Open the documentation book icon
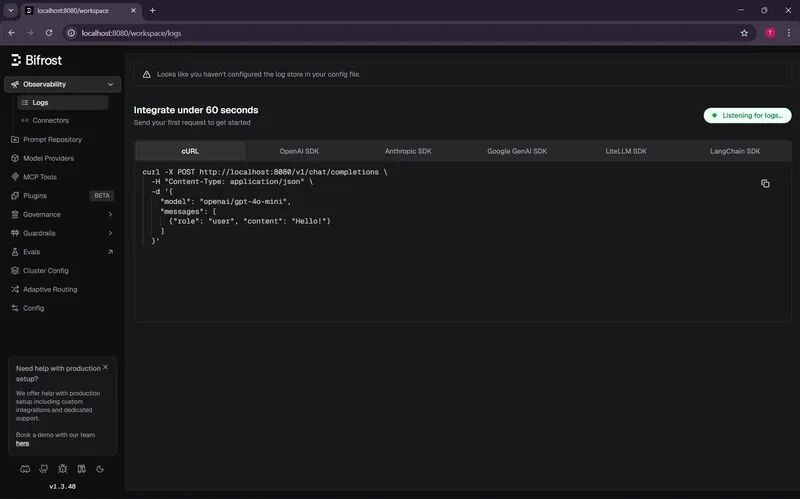Viewport: 800px width, 499px height. point(81,468)
